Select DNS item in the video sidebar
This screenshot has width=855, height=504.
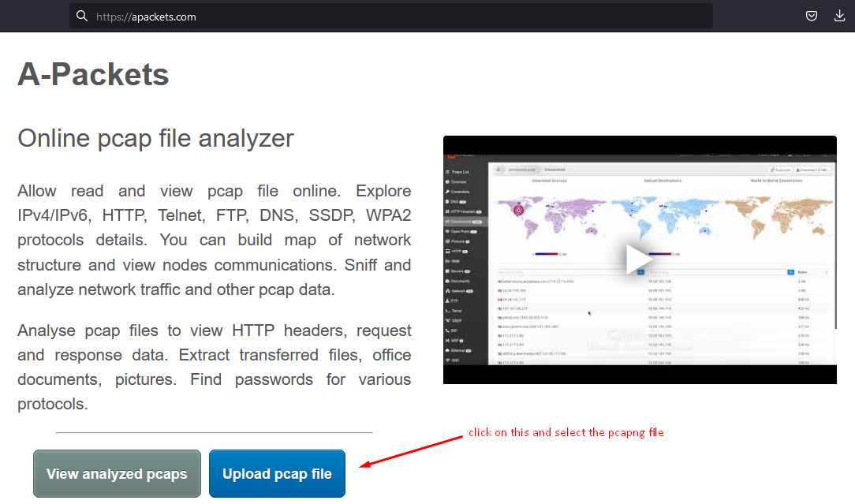(x=457, y=201)
